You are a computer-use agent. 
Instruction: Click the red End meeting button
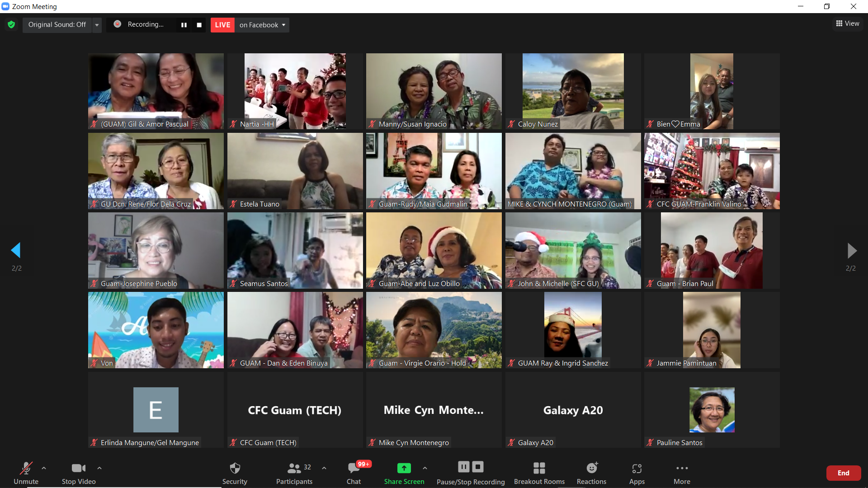(843, 473)
